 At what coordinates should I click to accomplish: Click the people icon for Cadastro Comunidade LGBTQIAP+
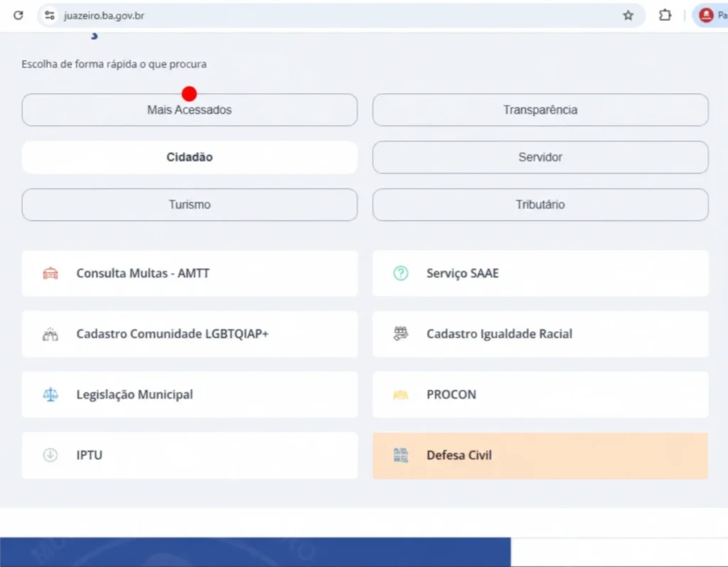tap(50, 334)
